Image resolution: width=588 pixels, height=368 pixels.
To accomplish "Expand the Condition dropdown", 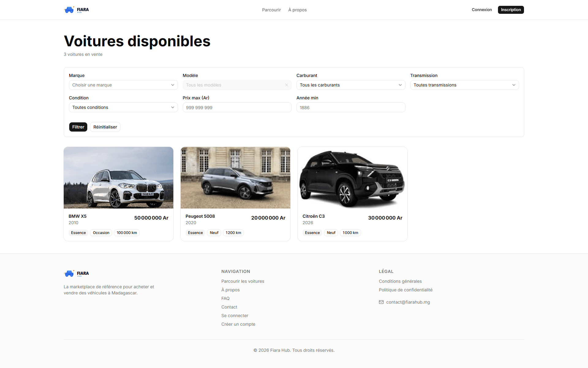I will tap(123, 107).
